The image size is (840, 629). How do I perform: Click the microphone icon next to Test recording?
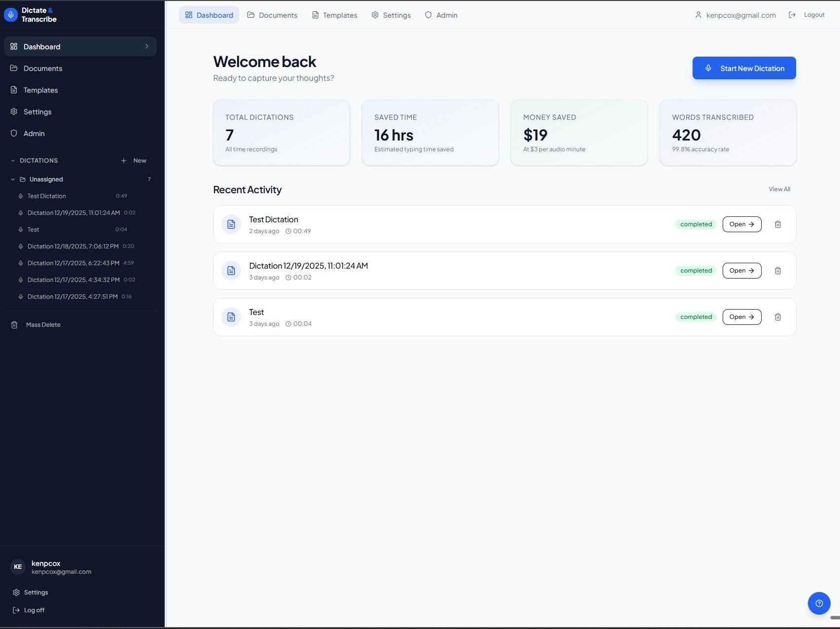(20, 229)
